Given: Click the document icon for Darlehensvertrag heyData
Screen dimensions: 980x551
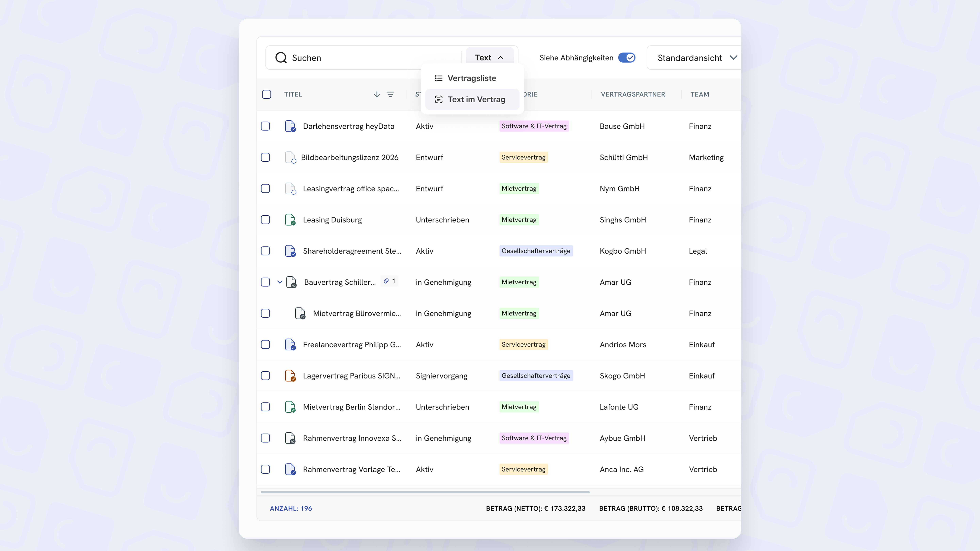Looking at the screenshot, I should coord(290,126).
